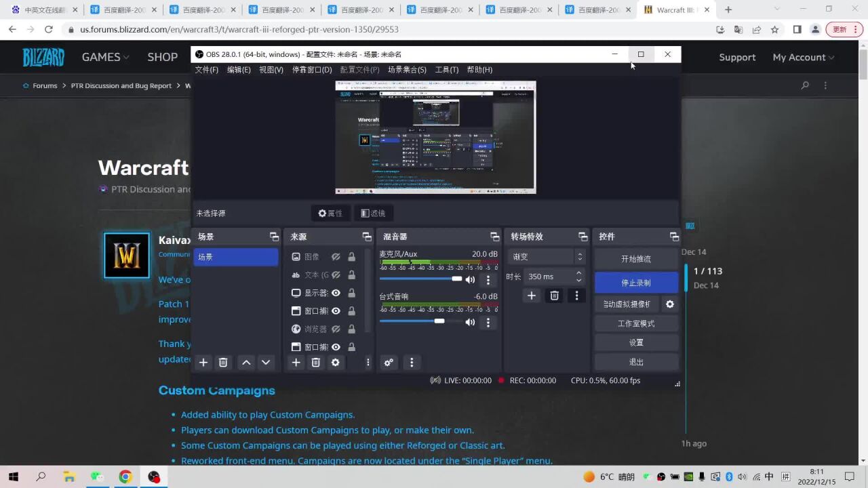Open the 场景集合(S) menu
The height and width of the screenshot is (488, 868).
pyautogui.click(x=407, y=70)
